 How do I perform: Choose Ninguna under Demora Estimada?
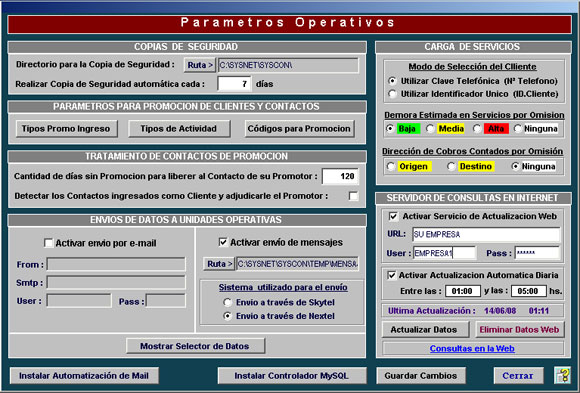tap(517, 128)
